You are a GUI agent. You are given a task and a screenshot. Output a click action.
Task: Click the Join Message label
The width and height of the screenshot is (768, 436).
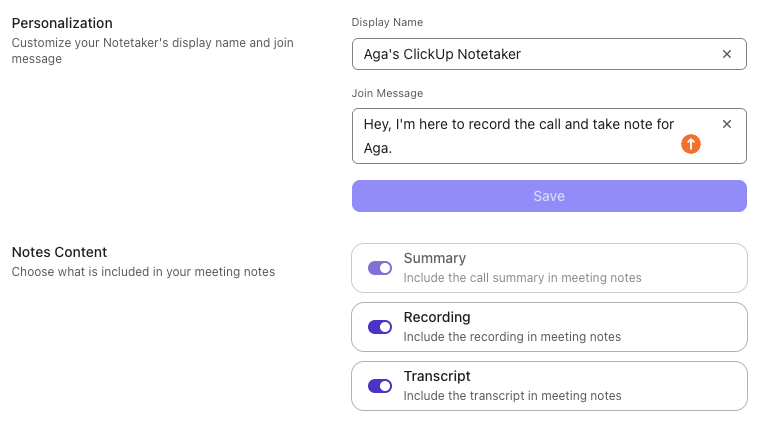point(387,93)
